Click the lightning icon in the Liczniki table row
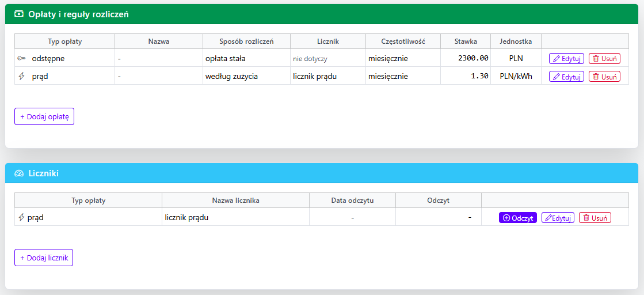Image resolution: width=644 pixels, height=295 pixels. (22, 217)
